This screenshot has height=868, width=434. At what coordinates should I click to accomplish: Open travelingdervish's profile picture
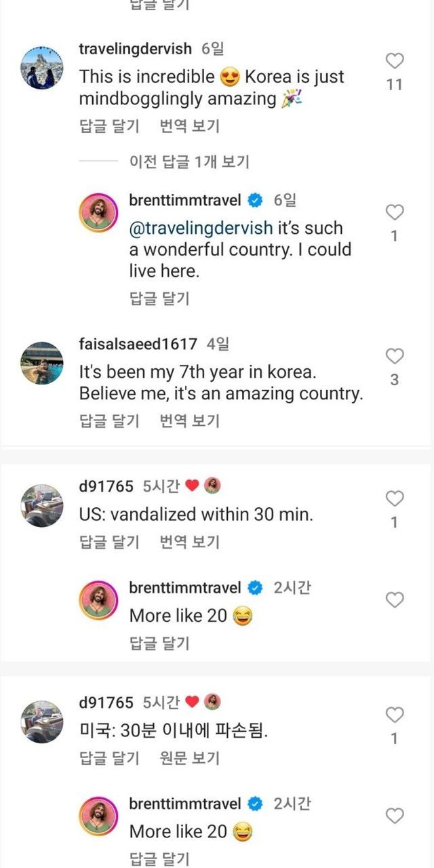[42, 68]
